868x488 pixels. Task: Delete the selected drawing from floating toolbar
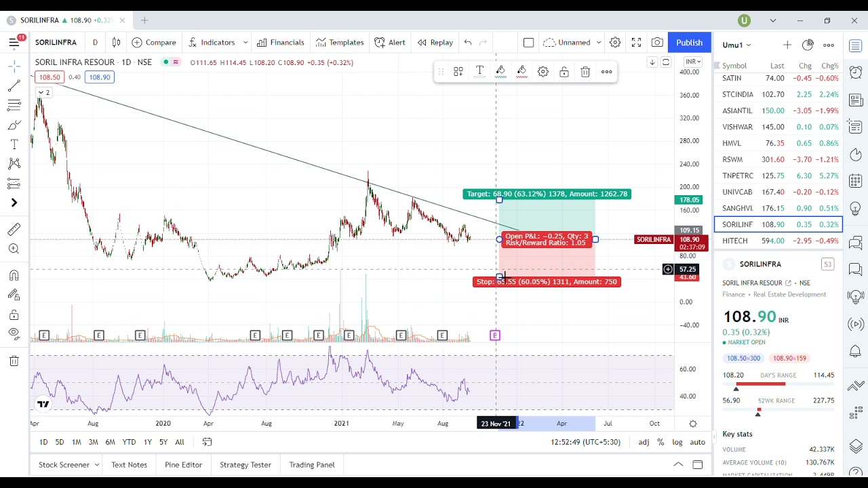(x=585, y=71)
